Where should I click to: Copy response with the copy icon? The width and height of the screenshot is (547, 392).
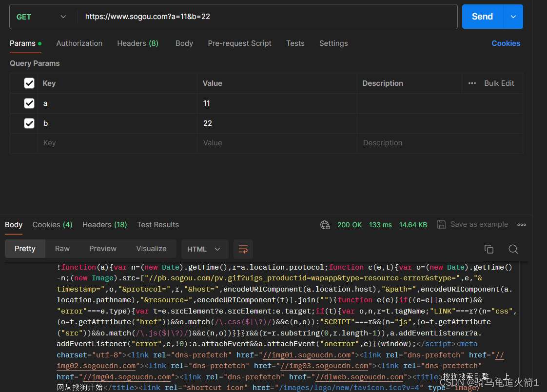[x=489, y=249]
